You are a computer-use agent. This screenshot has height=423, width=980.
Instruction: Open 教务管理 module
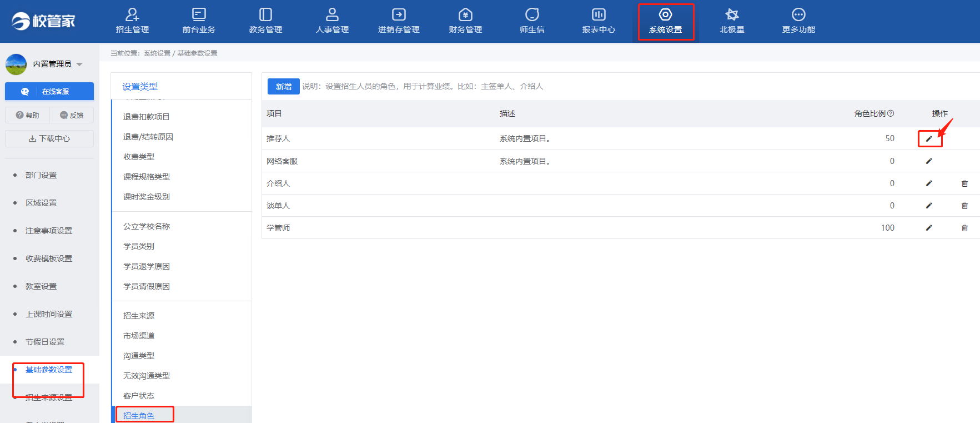click(265, 21)
